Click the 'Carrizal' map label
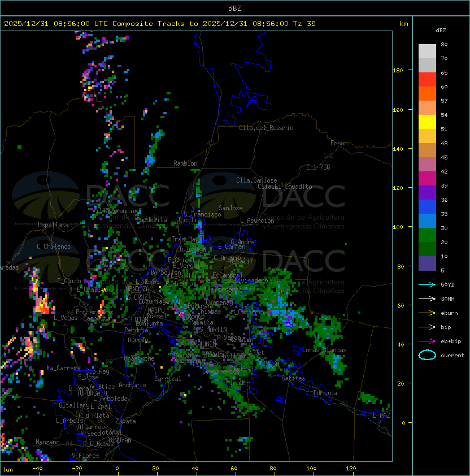The image size is (470, 476). click(168, 379)
